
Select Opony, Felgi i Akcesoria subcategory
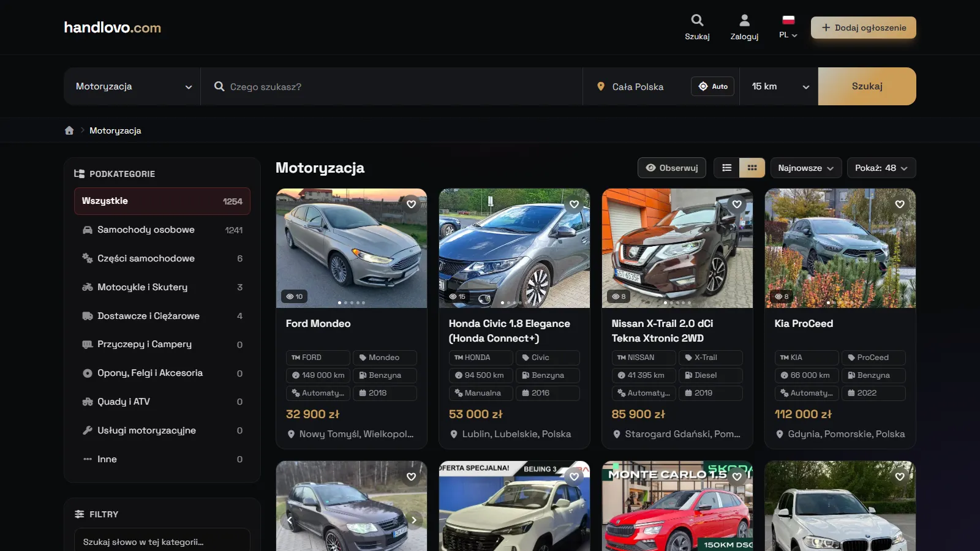click(162, 373)
